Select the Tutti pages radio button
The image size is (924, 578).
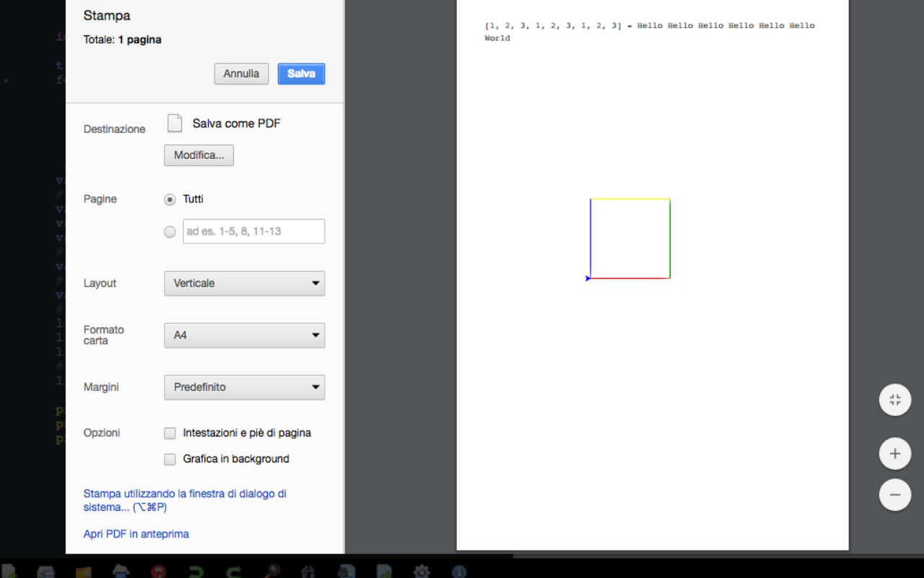170,199
